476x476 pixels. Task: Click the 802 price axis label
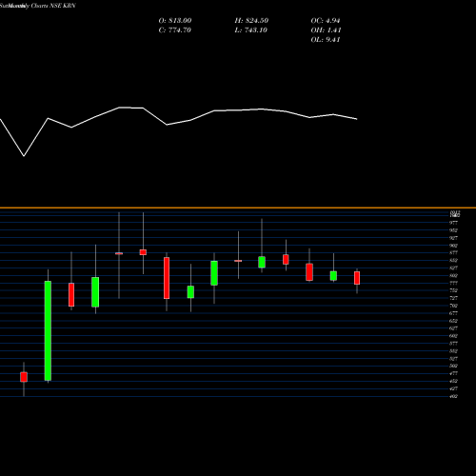[453, 275]
